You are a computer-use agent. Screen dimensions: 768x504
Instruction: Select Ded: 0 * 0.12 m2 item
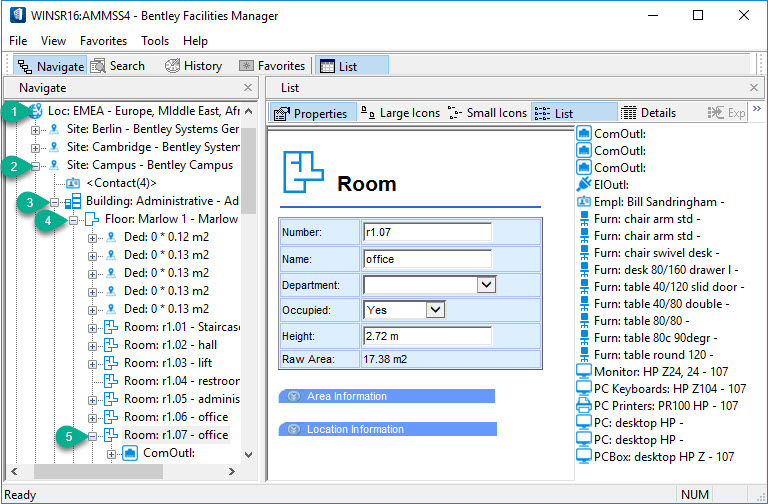pyautogui.click(x=166, y=237)
